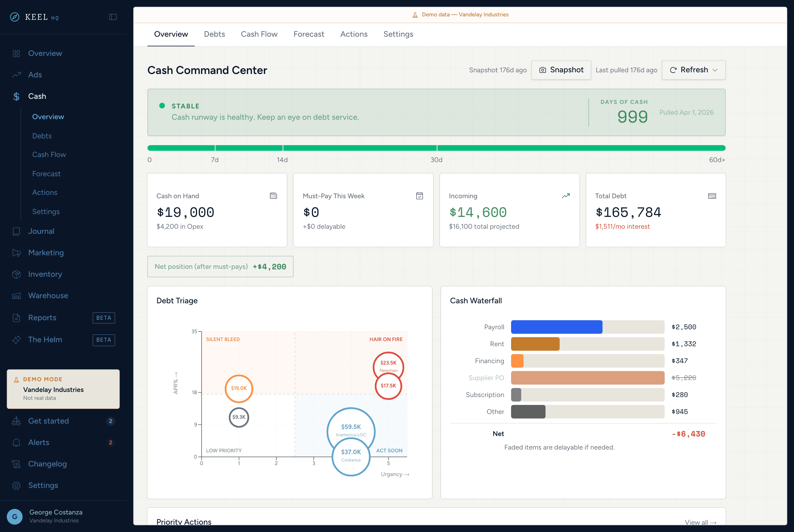Click The Helm sparkle icon
Image resolution: width=794 pixels, height=532 pixels.
[16, 340]
